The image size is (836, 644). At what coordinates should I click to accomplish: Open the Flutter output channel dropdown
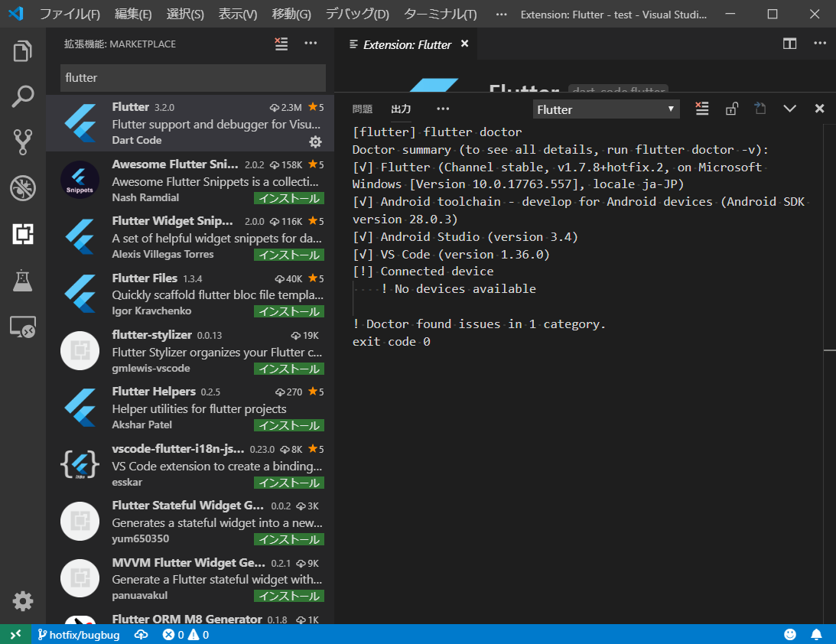point(606,109)
